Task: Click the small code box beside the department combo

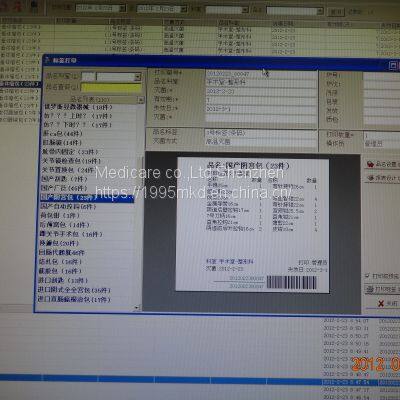Action: coord(88,77)
